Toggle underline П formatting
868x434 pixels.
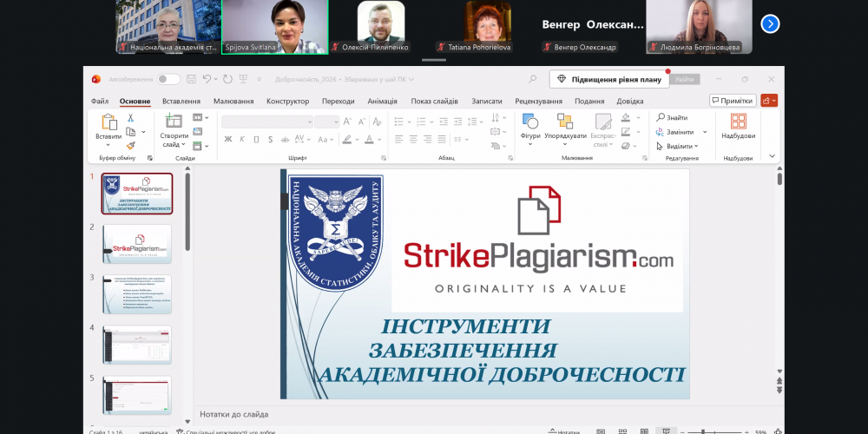pyautogui.click(x=256, y=139)
